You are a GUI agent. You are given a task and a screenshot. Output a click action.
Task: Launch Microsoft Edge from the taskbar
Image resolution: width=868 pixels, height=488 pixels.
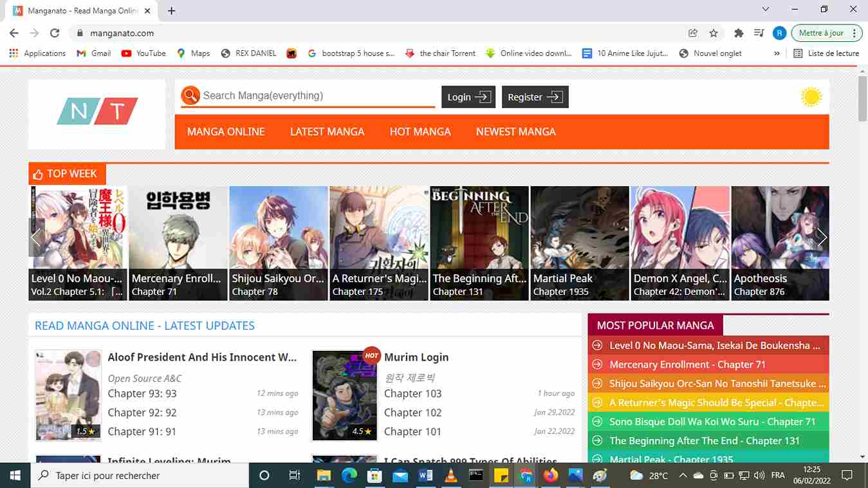[x=349, y=476]
